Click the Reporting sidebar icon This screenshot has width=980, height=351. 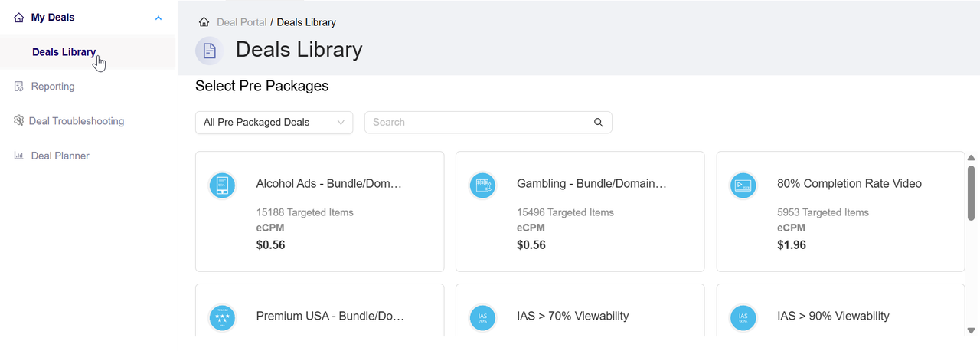pos(19,87)
